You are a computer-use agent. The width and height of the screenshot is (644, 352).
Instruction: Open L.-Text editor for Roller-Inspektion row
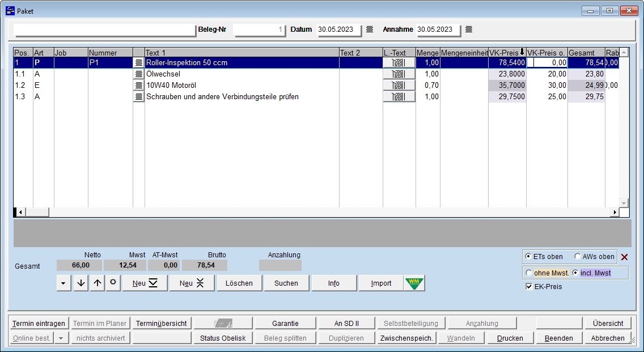(x=399, y=63)
